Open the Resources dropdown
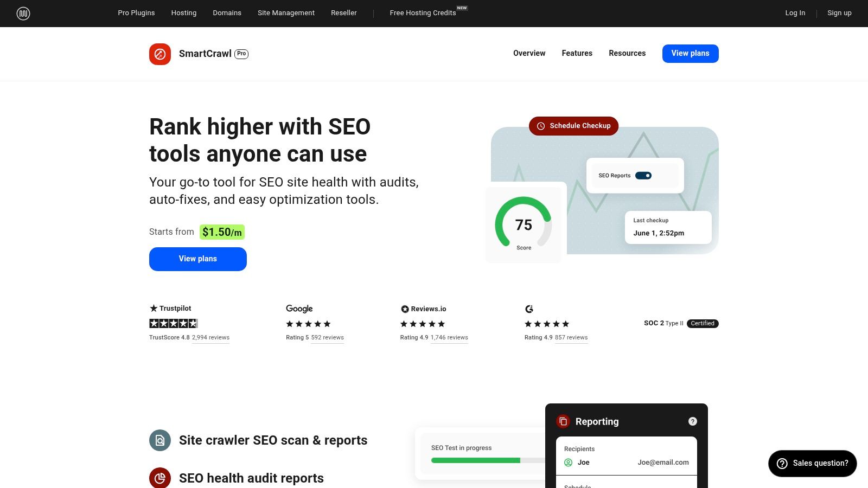Screen dimensions: 868x488 627,53
